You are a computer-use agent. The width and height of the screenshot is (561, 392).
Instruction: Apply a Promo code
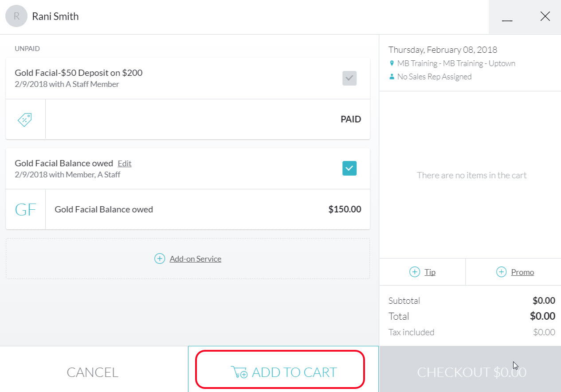click(522, 272)
